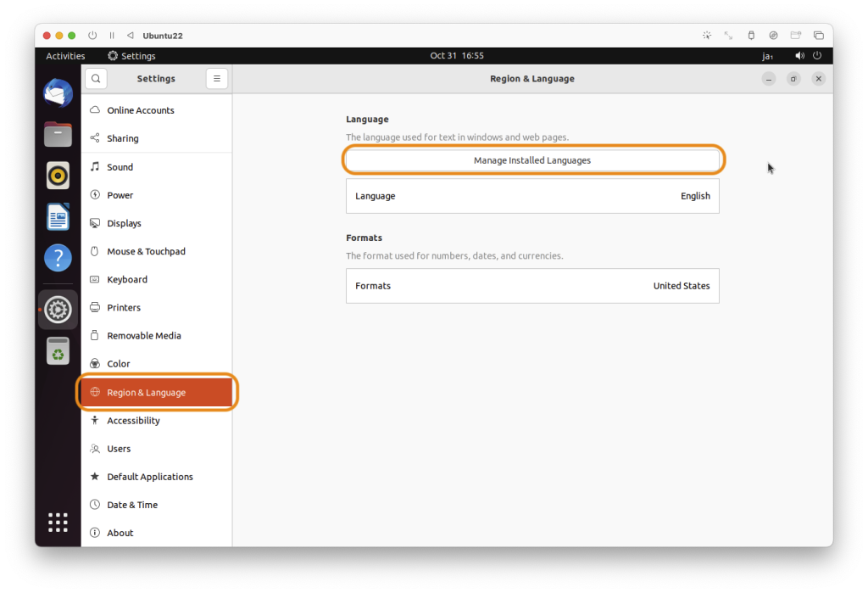
Task: Show Applications grid in dock
Action: pos(58,522)
